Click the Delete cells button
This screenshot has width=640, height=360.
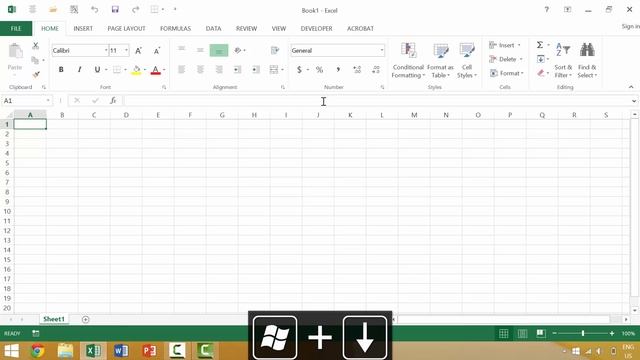pos(506,59)
